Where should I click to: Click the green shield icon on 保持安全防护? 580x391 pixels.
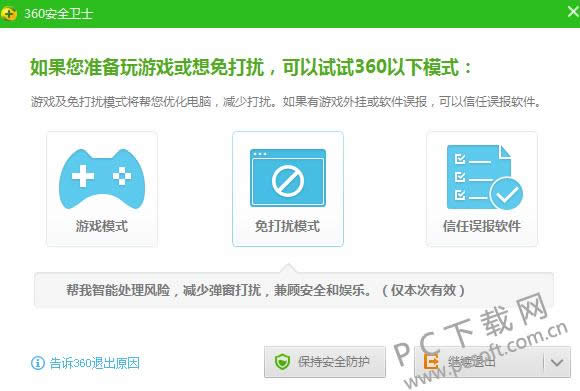[283, 361]
